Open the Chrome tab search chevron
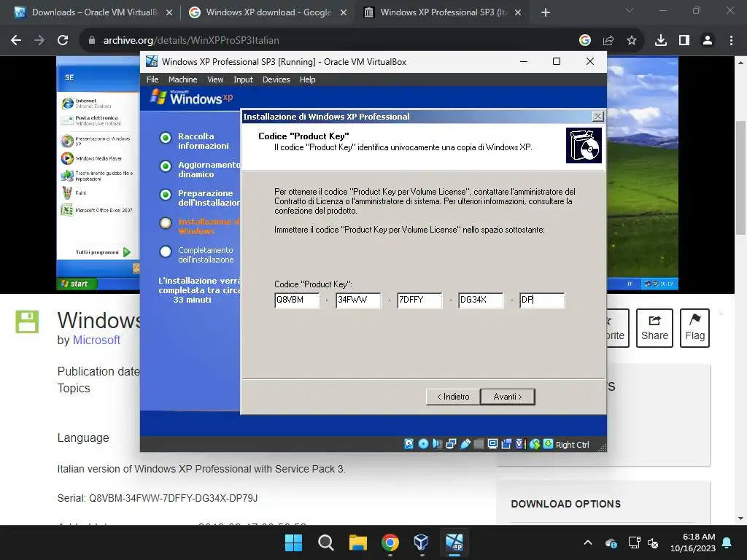 [630, 10]
